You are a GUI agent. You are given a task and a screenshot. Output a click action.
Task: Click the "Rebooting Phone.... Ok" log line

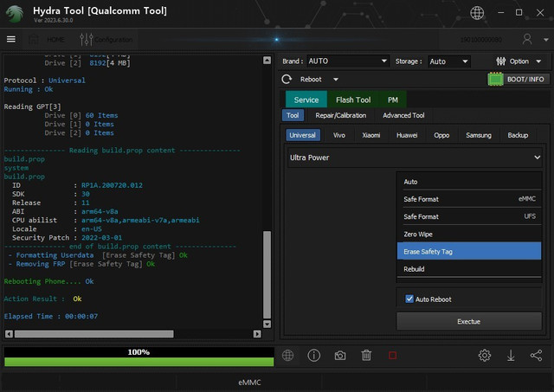point(48,281)
